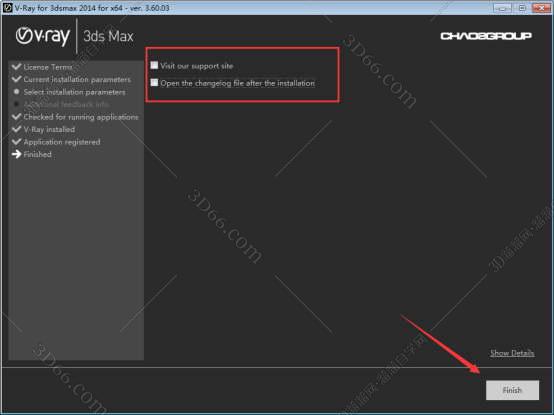Click the 3ds Max label in header
The width and height of the screenshot is (554, 415).
[108, 36]
